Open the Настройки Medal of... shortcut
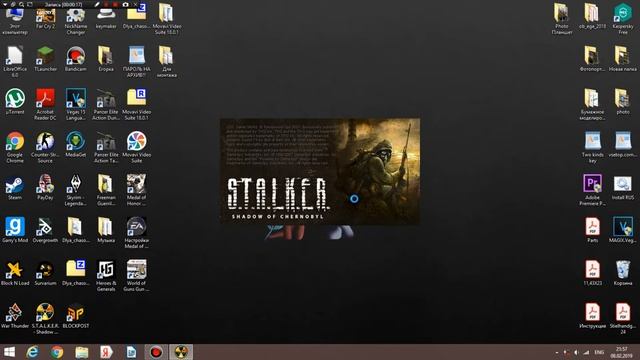 click(136, 233)
